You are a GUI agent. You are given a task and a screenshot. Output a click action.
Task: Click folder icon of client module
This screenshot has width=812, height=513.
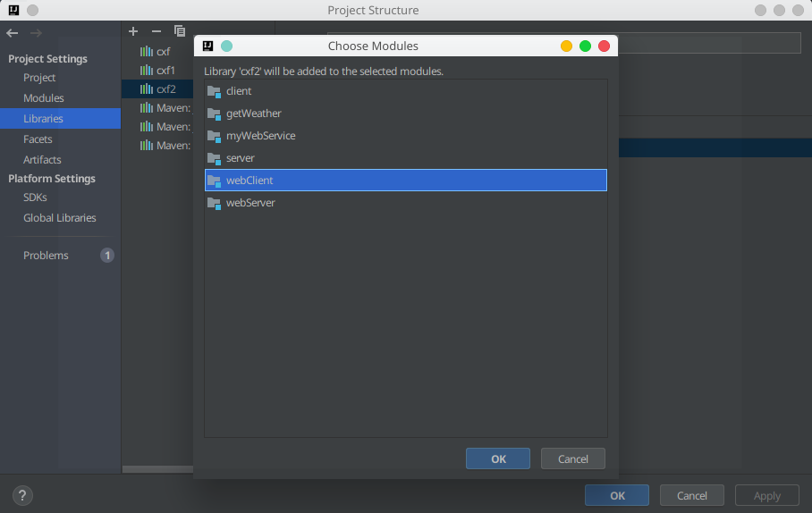tap(214, 91)
